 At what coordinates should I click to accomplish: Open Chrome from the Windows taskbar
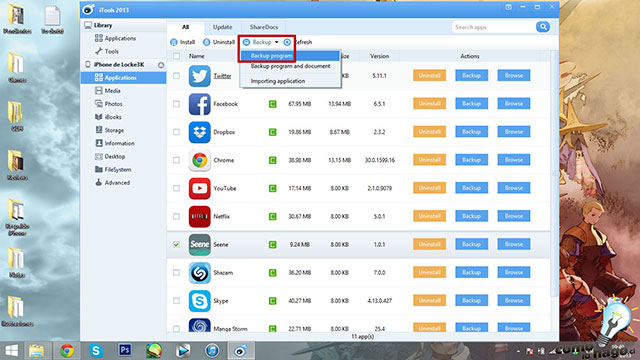click(x=67, y=351)
